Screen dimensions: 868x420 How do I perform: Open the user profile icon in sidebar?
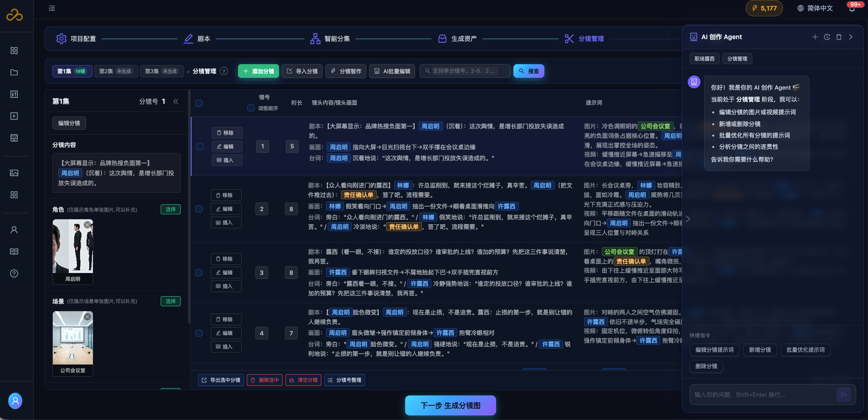tap(14, 230)
